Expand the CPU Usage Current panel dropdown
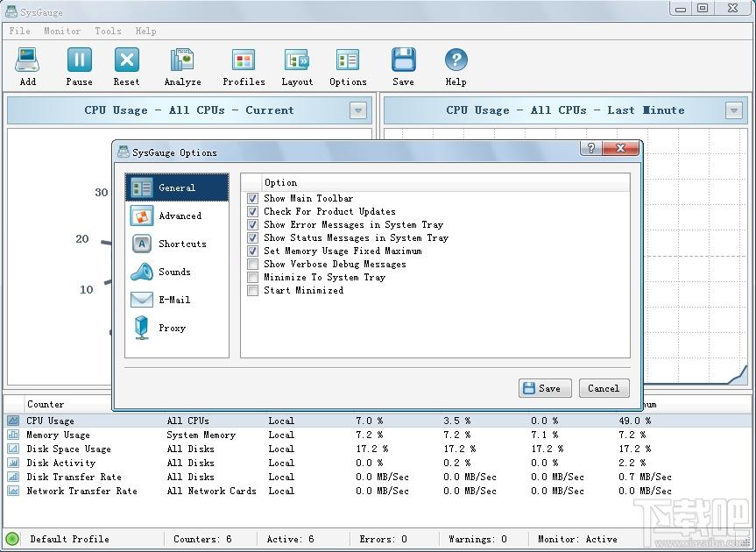Image resolution: width=756 pixels, height=552 pixels. point(357,110)
